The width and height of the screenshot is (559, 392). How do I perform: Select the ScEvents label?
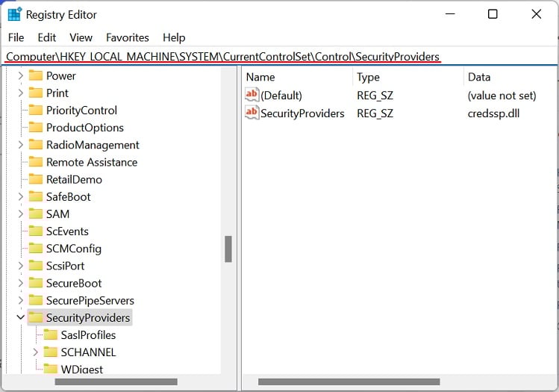tap(67, 231)
